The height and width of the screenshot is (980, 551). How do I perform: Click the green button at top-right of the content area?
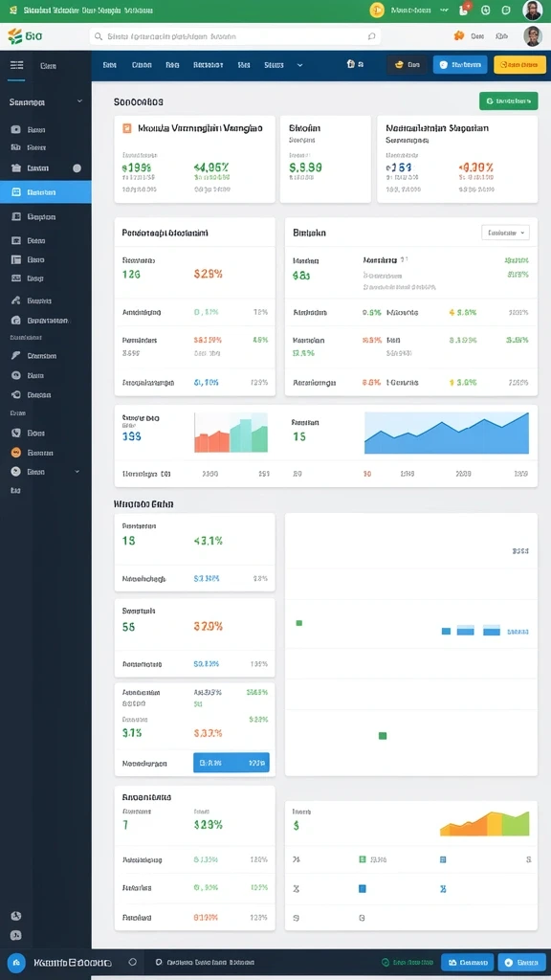(x=509, y=100)
